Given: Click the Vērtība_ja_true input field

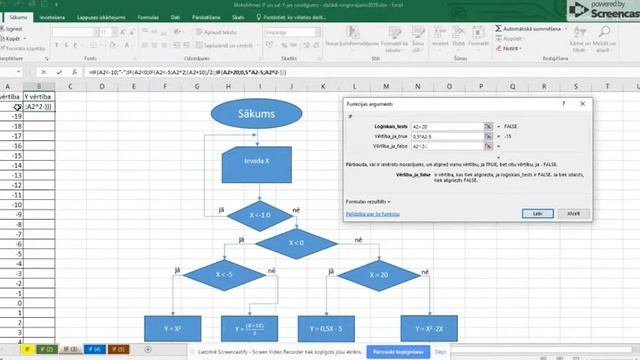Looking at the screenshot, I should pos(447,136).
